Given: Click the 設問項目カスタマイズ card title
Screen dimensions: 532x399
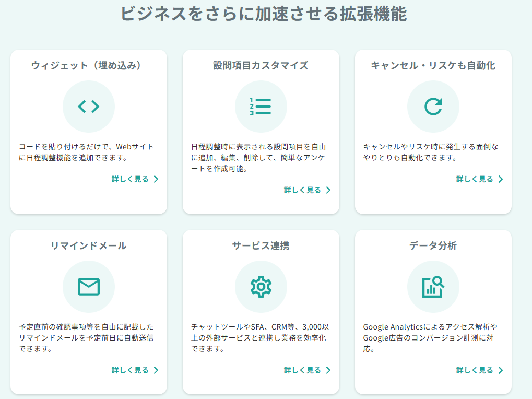Looking at the screenshot, I should (x=261, y=65).
